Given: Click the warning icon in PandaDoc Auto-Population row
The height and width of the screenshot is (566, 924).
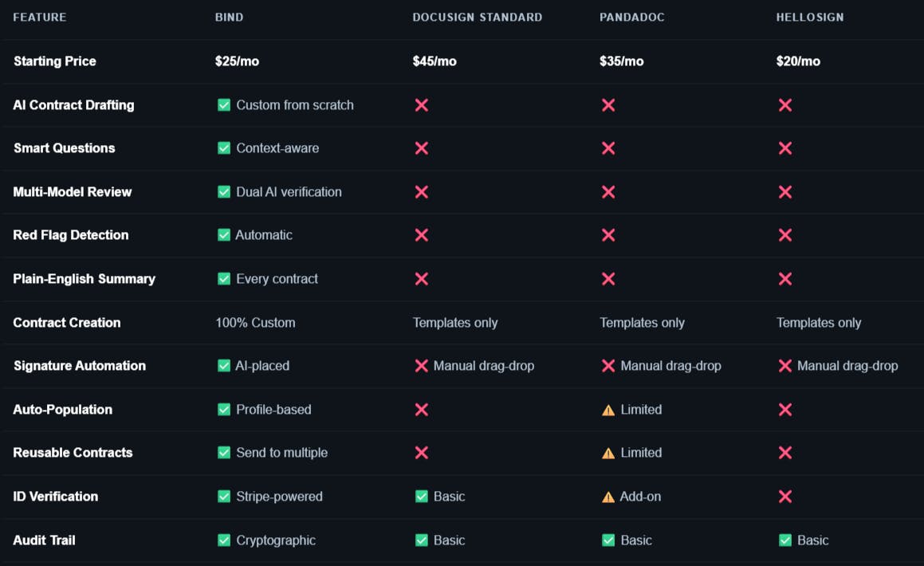Looking at the screenshot, I should point(608,410).
